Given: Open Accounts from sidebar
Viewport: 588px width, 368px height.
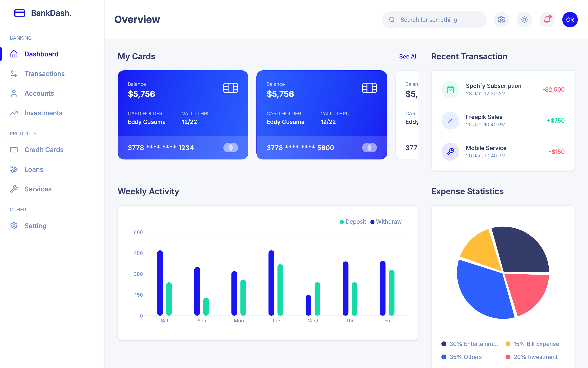Looking at the screenshot, I should (x=39, y=93).
